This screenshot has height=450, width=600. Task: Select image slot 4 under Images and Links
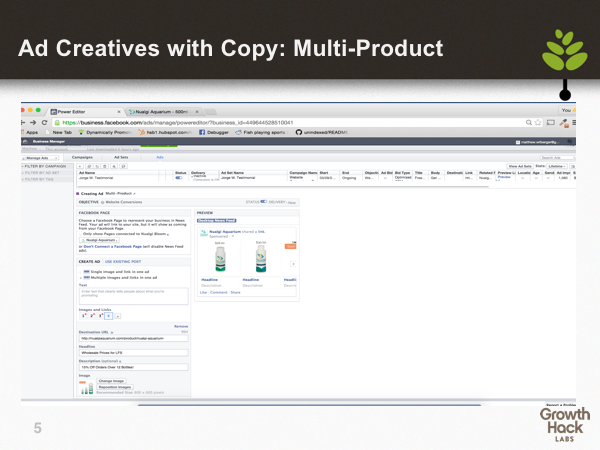coord(108,316)
